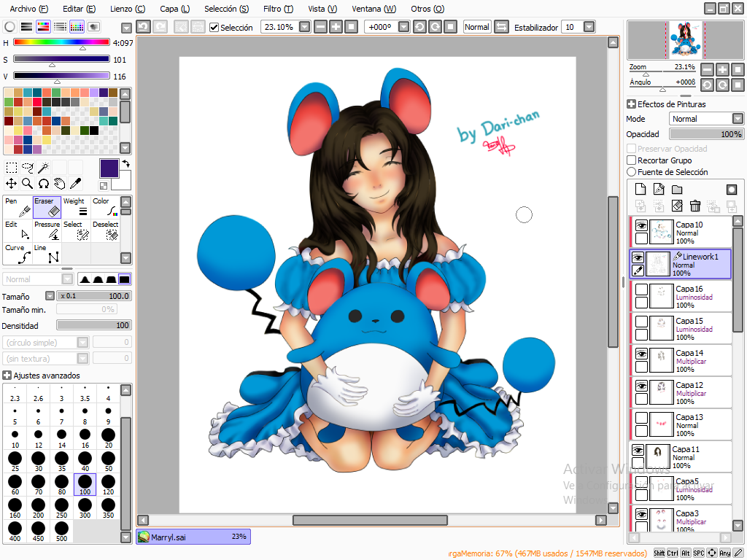The width and height of the screenshot is (747, 560).
Task: Open the Archivo menu
Action: click(x=29, y=9)
